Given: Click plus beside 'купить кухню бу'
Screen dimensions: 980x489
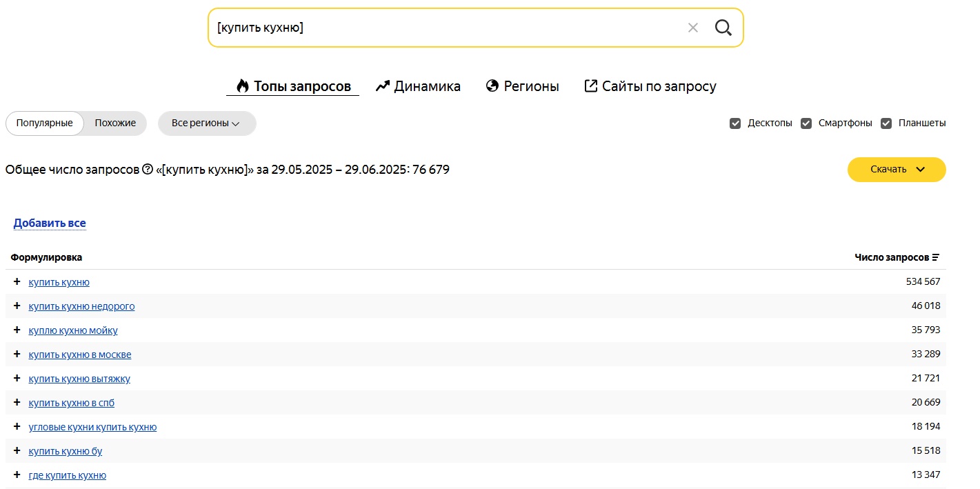Looking at the screenshot, I should click(x=17, y=450).
